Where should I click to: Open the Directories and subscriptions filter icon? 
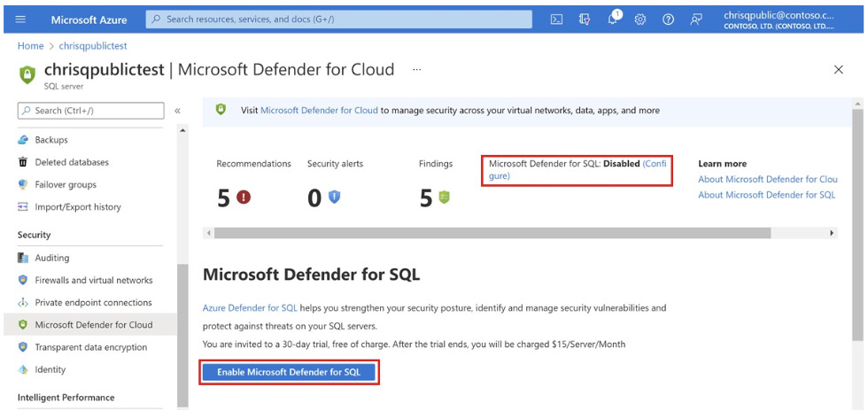(585, 19)
